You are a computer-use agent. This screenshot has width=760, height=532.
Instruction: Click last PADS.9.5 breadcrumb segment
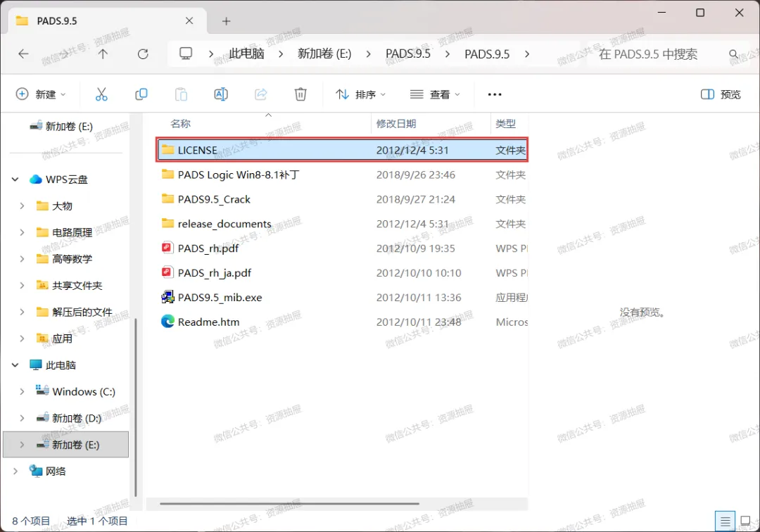(487, 53)
